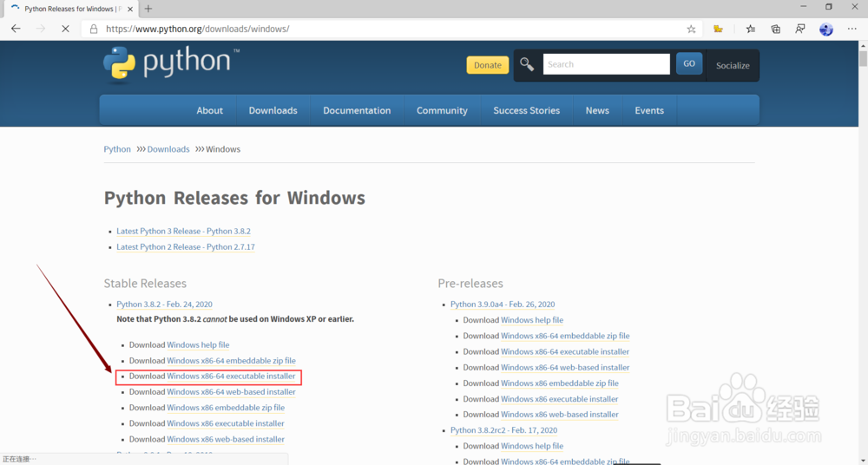Open the About menu
This screenshot has height=465, width=868.
click(x=209, y=110)
